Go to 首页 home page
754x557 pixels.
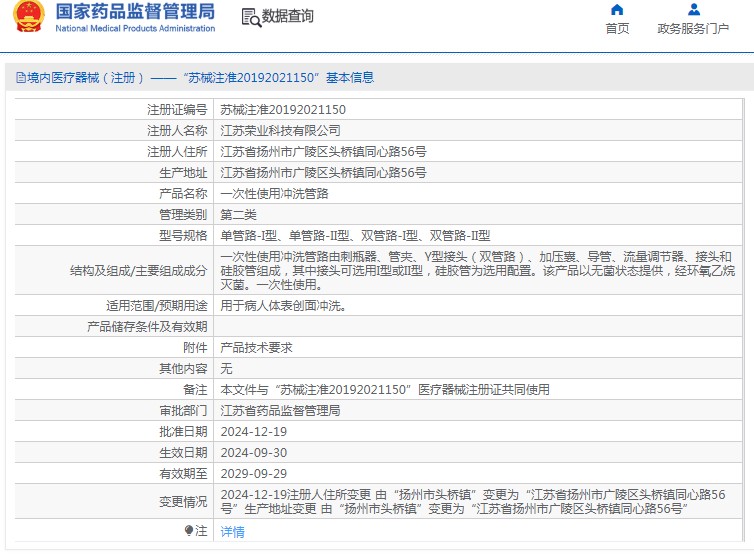click(617, 28)
